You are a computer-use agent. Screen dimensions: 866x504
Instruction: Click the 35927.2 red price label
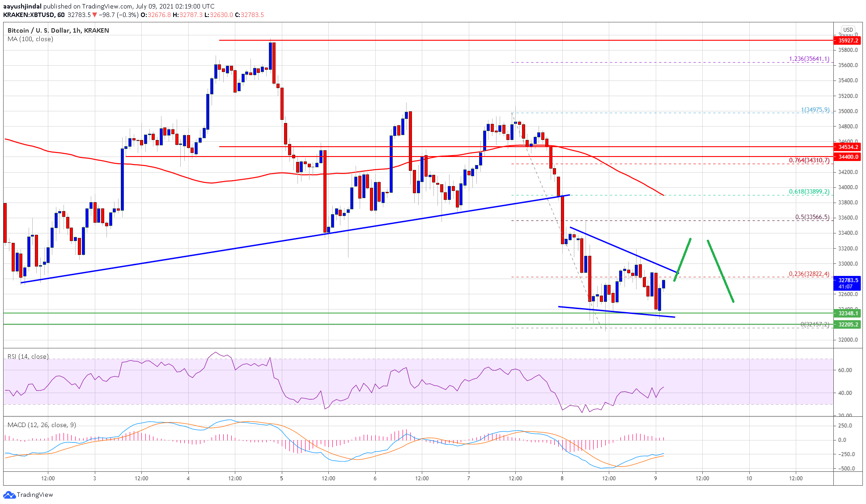tap(848, 40)
